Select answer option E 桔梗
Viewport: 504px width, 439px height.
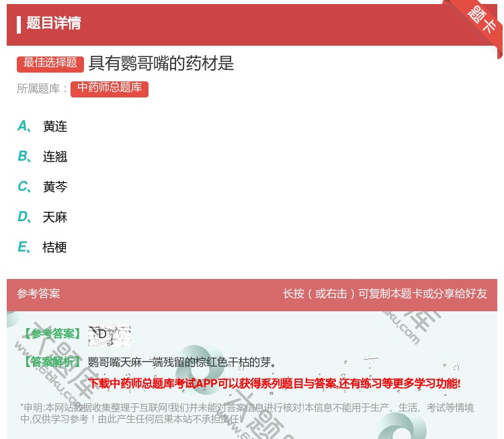coord(42,247)
